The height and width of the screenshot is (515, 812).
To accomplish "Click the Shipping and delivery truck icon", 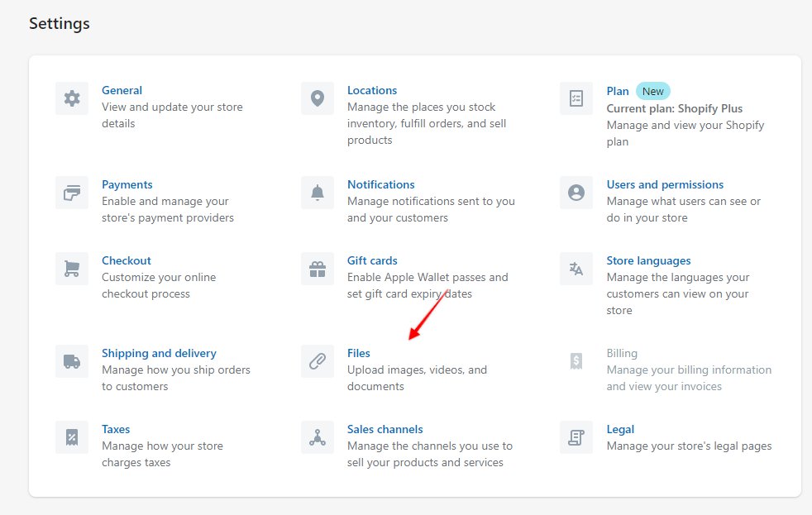I will 72,361.
